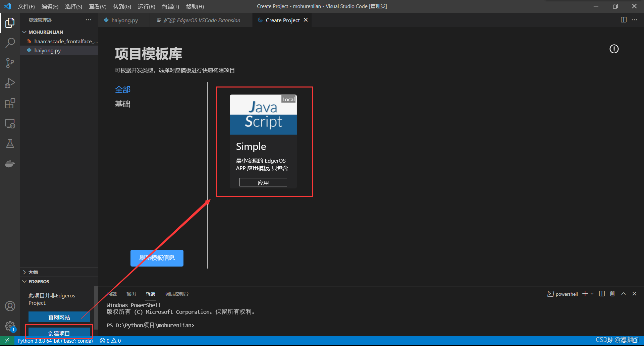Open the Testing (beaker) view
The width and height of the screenshot is (644, 346).
[10, 143]
